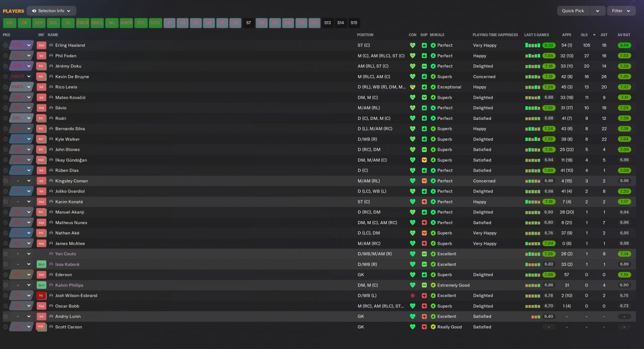644x349 pixels.
Task: Toggle the picked checkbox for Yan Couto
Action: click(6, 254)
